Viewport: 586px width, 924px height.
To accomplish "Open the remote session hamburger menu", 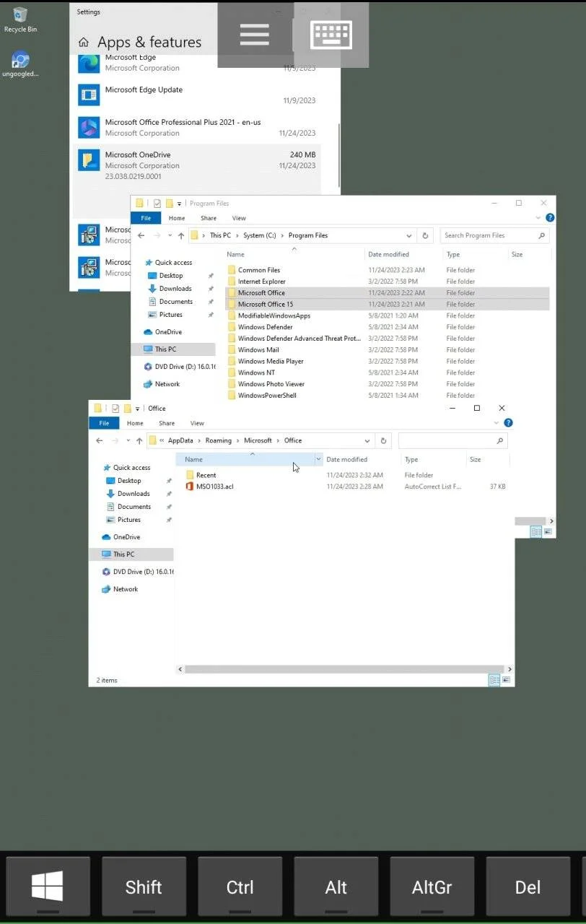I will 254,35.
